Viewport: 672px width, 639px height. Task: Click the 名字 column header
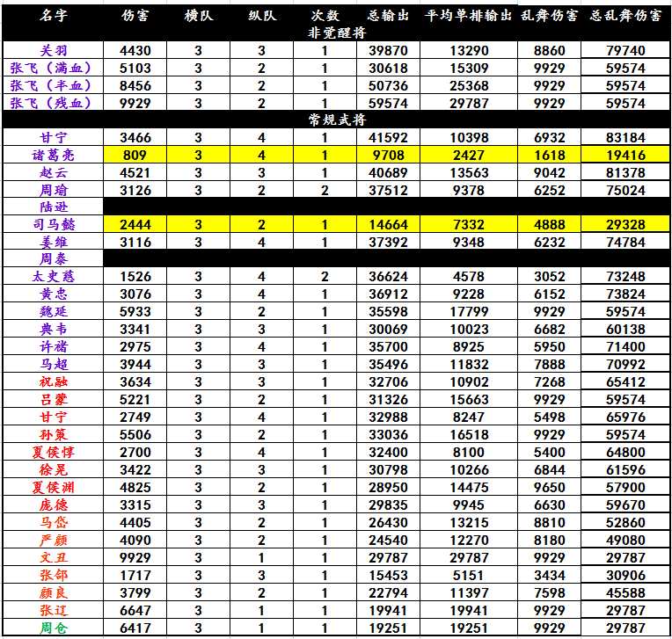[52, 17]
